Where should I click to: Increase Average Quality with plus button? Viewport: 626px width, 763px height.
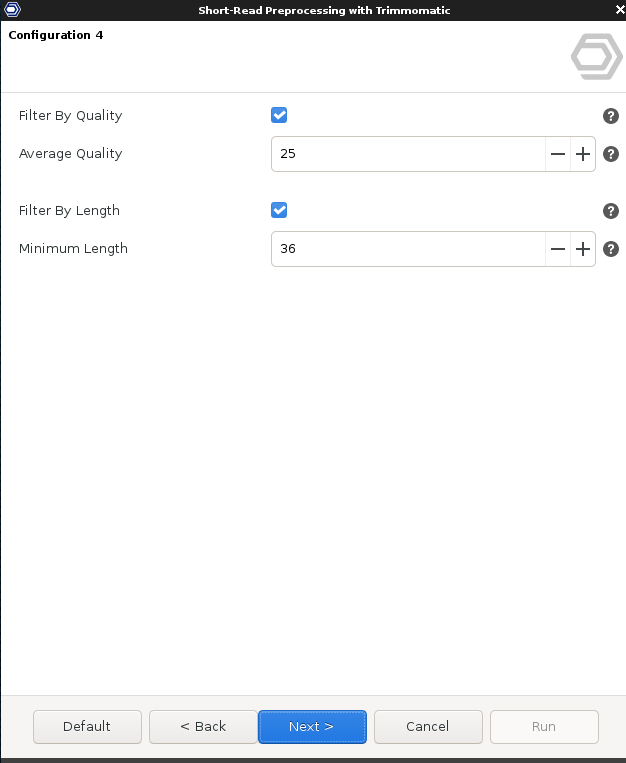coord(583,154)
